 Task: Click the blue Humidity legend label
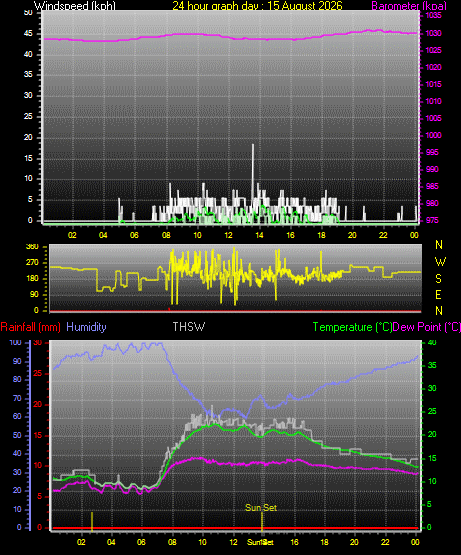pyautogui.click(x=86, y=327)
